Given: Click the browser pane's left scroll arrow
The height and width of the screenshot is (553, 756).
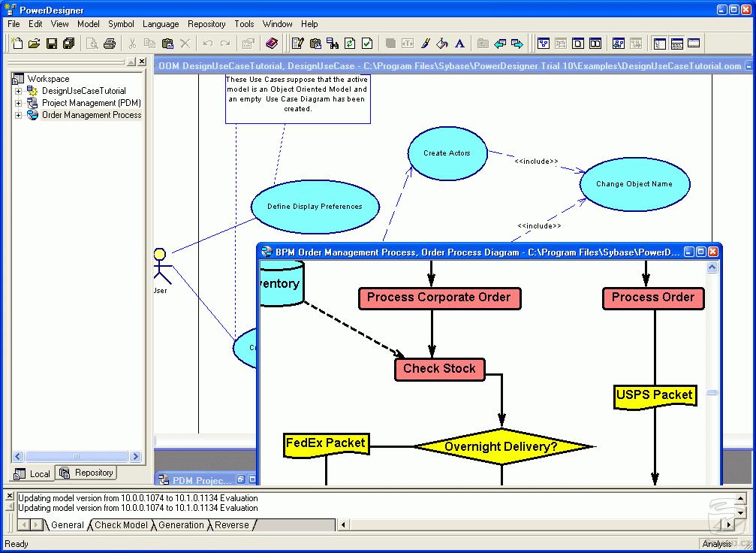Looking at the screenshot, I should tap(18, 456).
